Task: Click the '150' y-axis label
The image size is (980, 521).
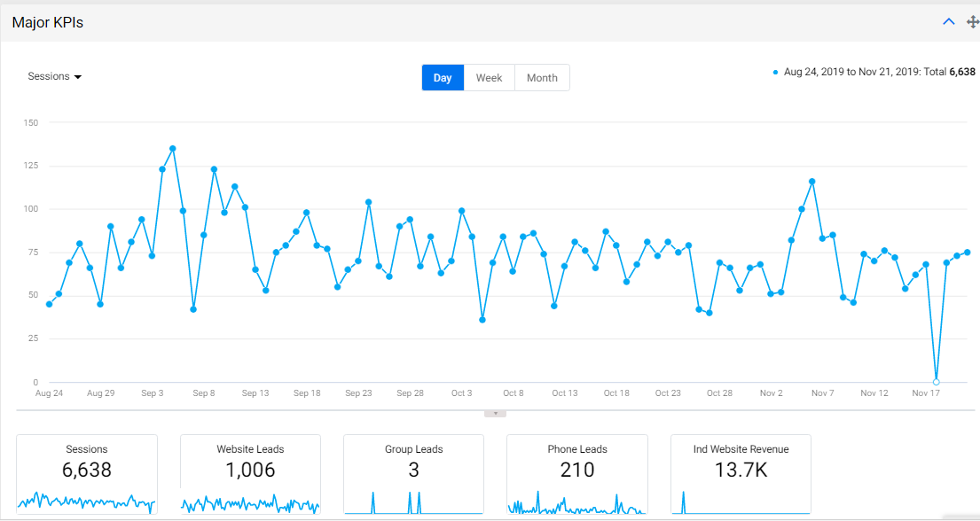Action: point(31,122)
